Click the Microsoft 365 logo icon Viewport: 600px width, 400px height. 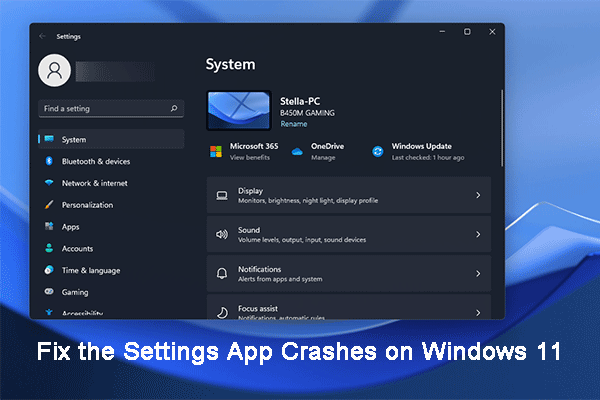click(x=216, y=152)
